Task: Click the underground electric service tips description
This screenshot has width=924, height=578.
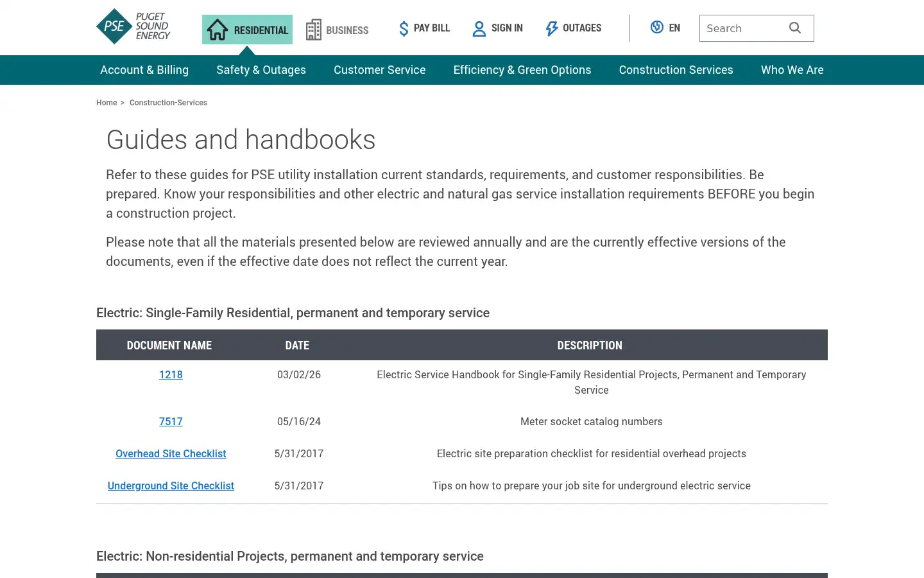Action: click(x=592, y=486)
